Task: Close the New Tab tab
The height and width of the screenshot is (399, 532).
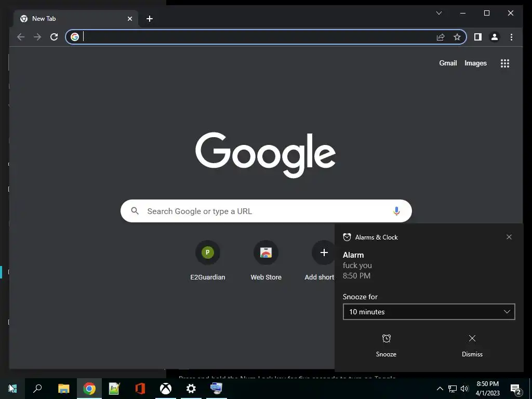Action: pos(129,19)
